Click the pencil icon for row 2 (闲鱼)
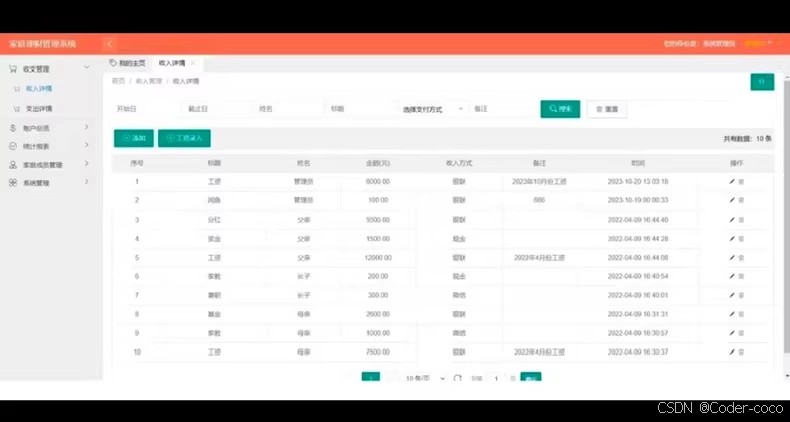Screen dimensions: 790x422 click(732, 200)
